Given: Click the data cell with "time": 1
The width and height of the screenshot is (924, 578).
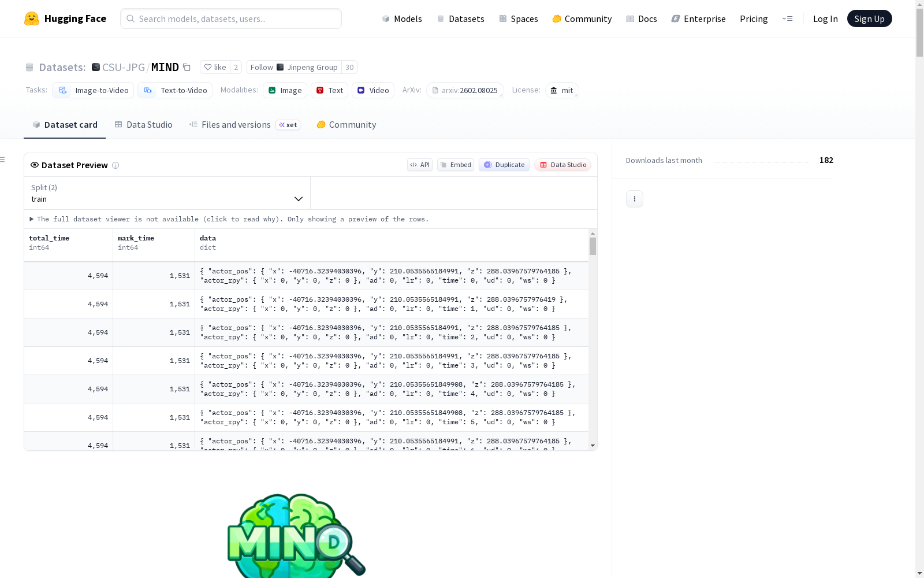Looking at the screenshot, I should [392, 304].
